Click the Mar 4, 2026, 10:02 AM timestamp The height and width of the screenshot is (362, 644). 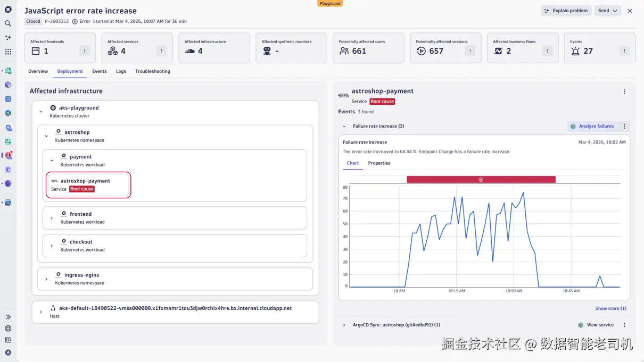pyautogui.click(x=602, y=142)
